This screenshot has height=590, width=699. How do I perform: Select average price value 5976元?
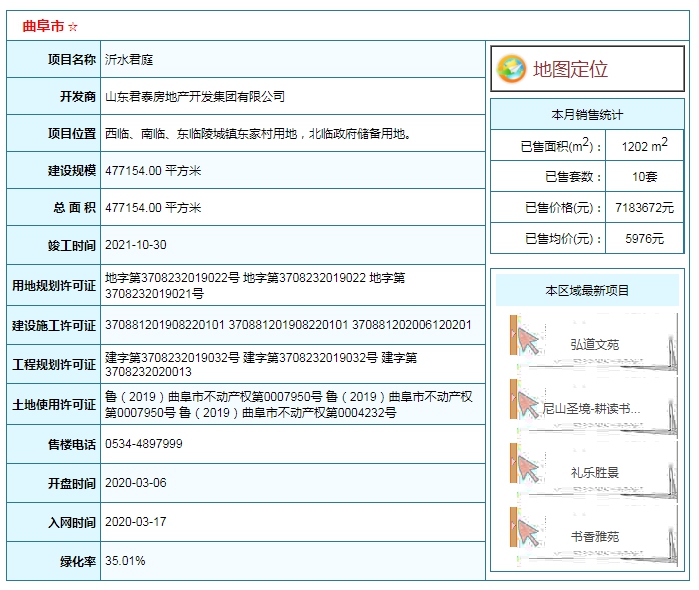point(644,239)
